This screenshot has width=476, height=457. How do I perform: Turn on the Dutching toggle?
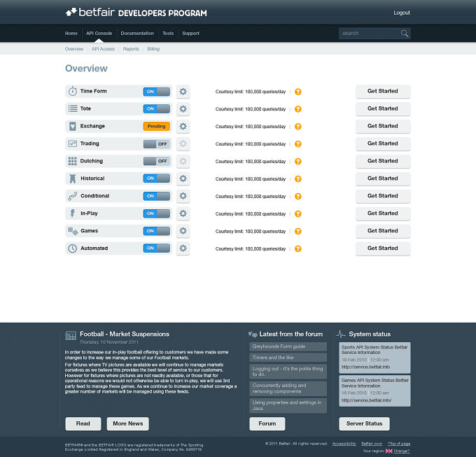point(156,161)
